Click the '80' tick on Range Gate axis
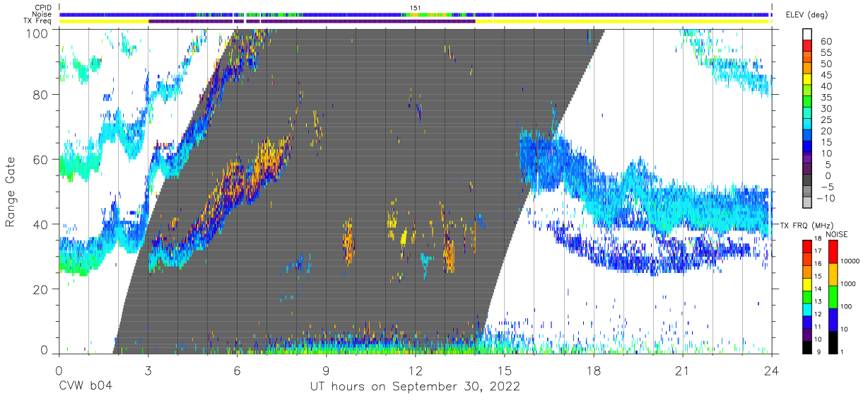868x401 pixels. pyautogui.click(x=42, y=95)
